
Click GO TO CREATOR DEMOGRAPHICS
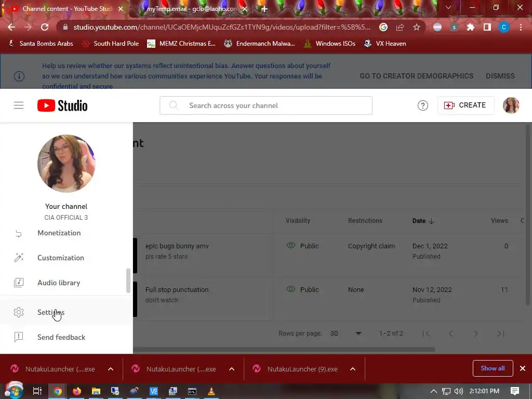tap(416, 76)
